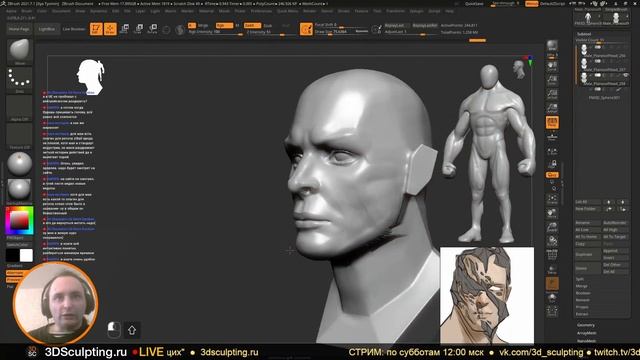The image size is (640, 360).
Task: Expand the Project section
Action: coord(582,307)
